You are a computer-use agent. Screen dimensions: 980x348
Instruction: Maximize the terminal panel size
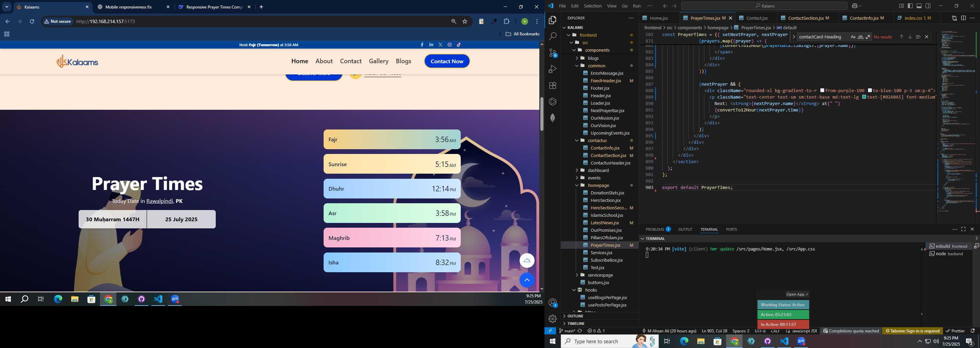963,229
